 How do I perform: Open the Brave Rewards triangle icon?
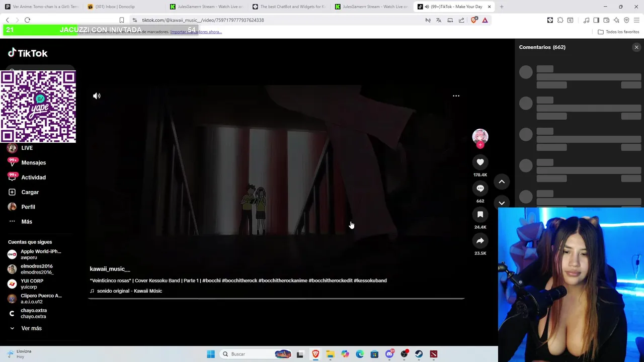485,20
